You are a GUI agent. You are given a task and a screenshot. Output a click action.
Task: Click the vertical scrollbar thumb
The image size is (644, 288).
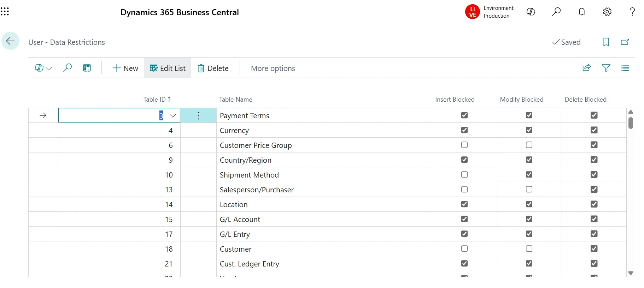(x=631, y=123)
